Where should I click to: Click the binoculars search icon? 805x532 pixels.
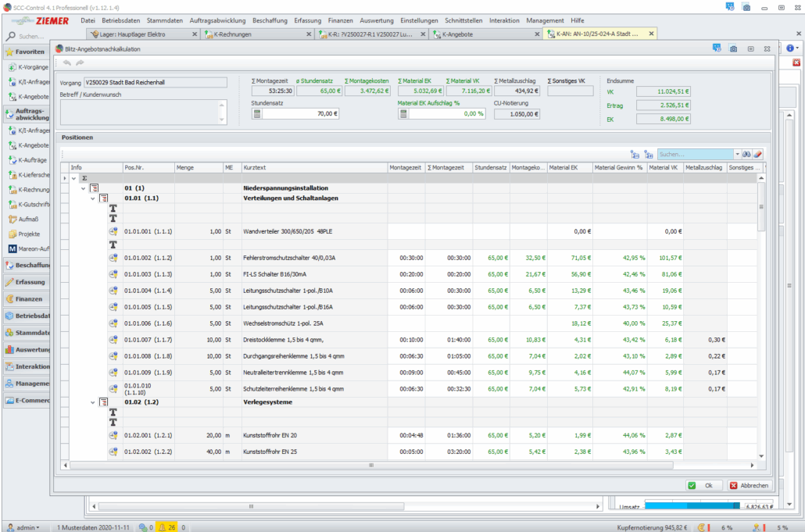click(x=746, y=155)
